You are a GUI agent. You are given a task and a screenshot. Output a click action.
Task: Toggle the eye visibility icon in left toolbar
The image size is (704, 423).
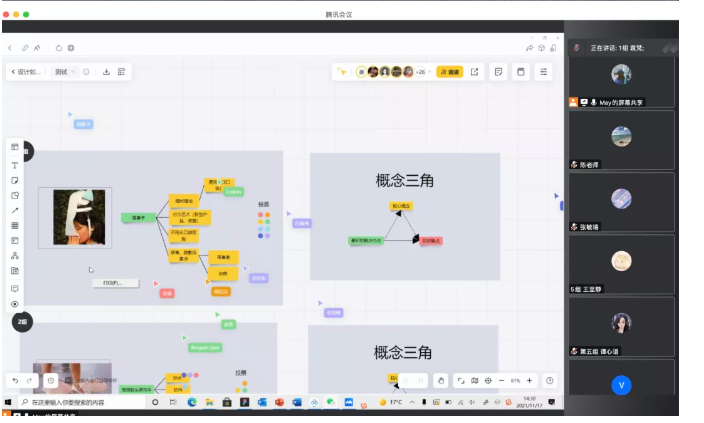[x=15, y=303]
